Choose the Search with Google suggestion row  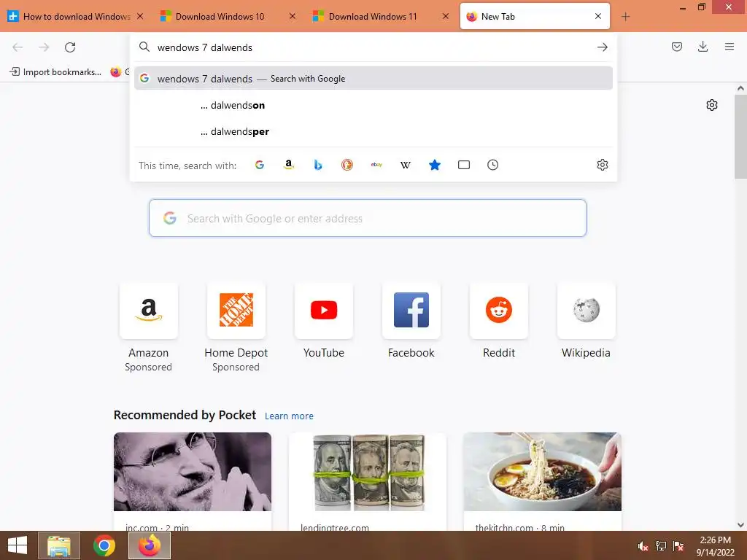coord(373,79)
